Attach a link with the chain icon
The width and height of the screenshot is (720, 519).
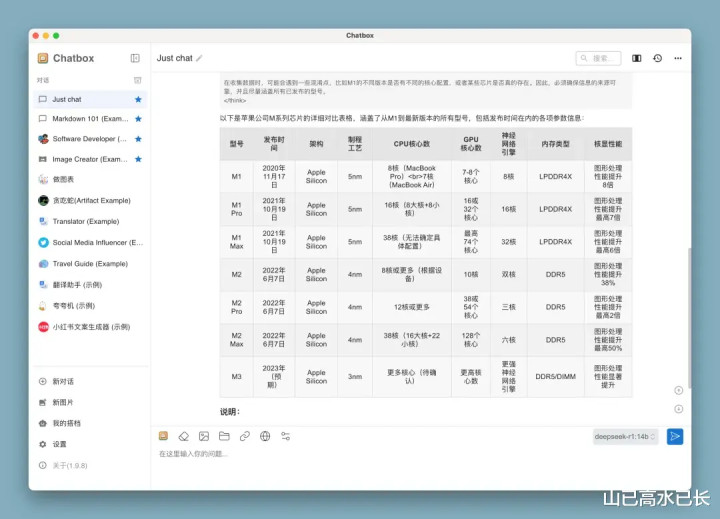[x=245, y=436]
